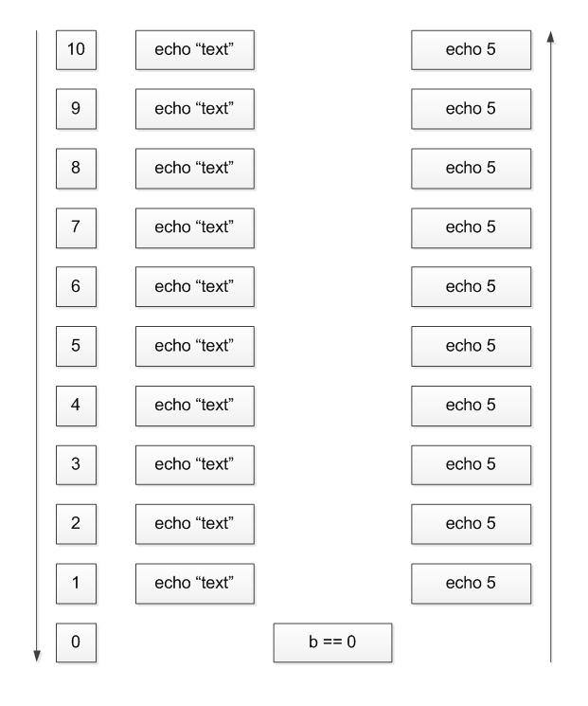588x706 pixels.
Task: Select the box numbered 9
Action: click(x=76, y=109)
